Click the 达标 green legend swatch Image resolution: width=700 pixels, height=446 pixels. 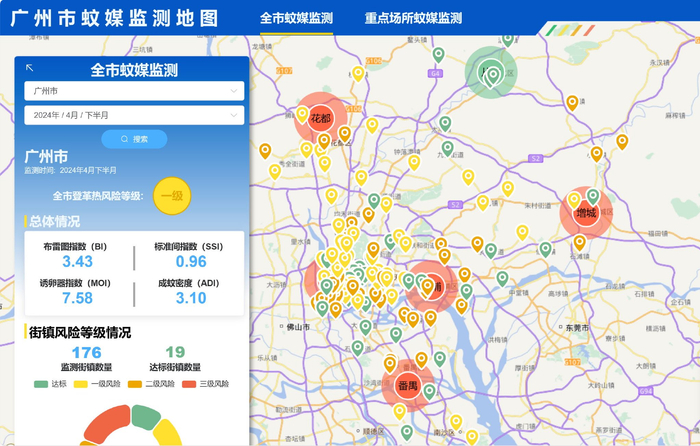click(x=41, y=384)
